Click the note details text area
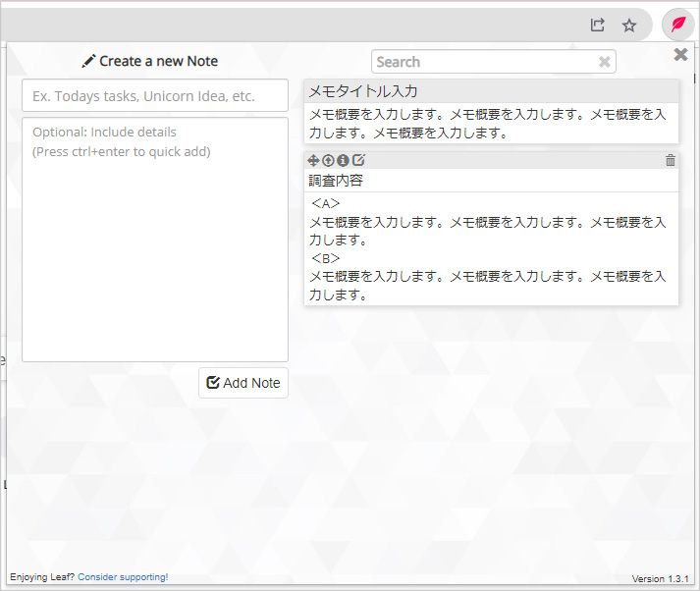700x591 pixels. (155, 240)
